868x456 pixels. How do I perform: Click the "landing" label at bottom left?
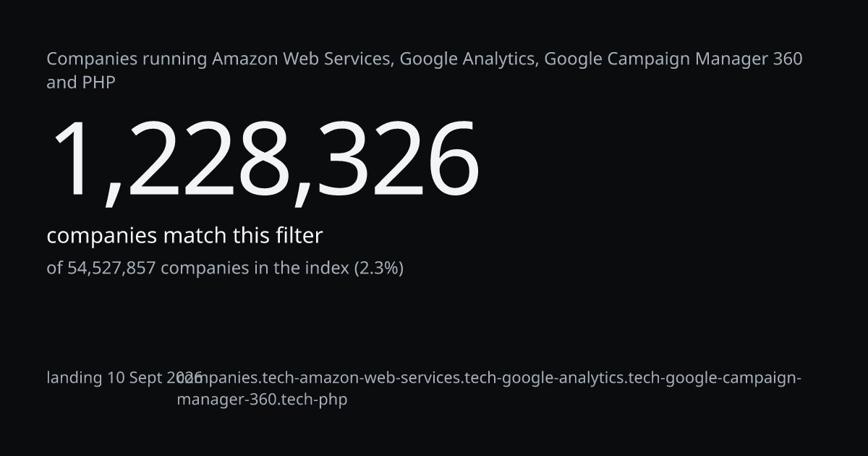point(75,378)
